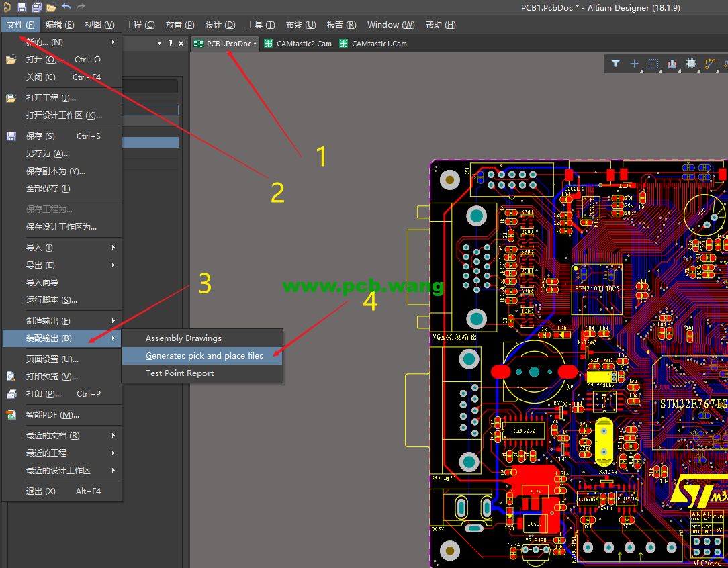Screen dimensions: 728x568
Task: Click the STM32F767 chip on the PCB
Action: tap(690, 404)
